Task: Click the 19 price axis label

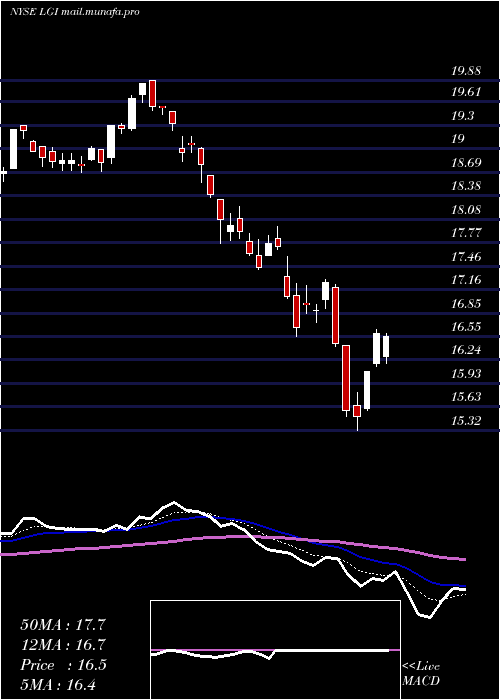Action: pyautogui.click(x=458, y=139)
